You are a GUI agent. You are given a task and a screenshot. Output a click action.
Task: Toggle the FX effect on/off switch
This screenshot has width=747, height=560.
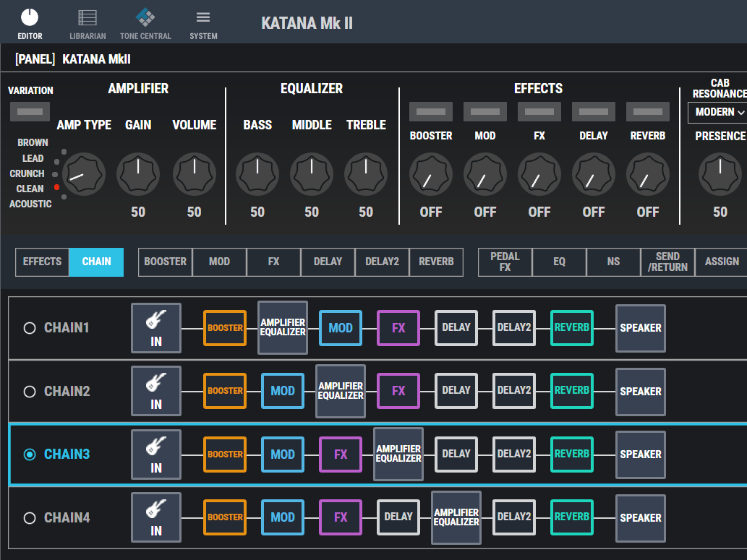pos(539,111)
